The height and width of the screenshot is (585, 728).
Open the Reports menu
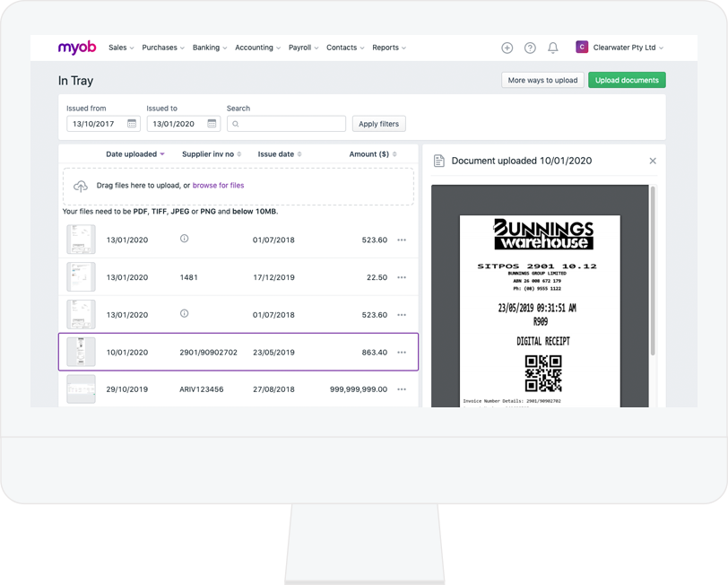389,48
